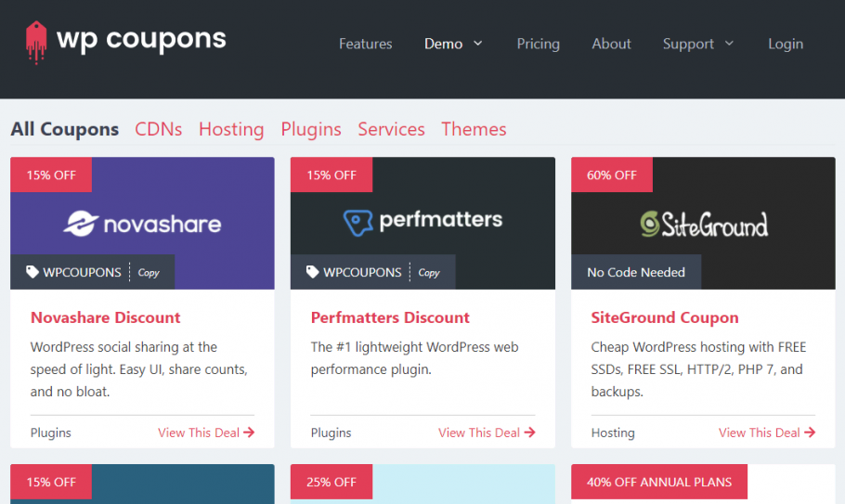Click Plugins category on Novashare card
845x504 pixels.
pos(51,433)
